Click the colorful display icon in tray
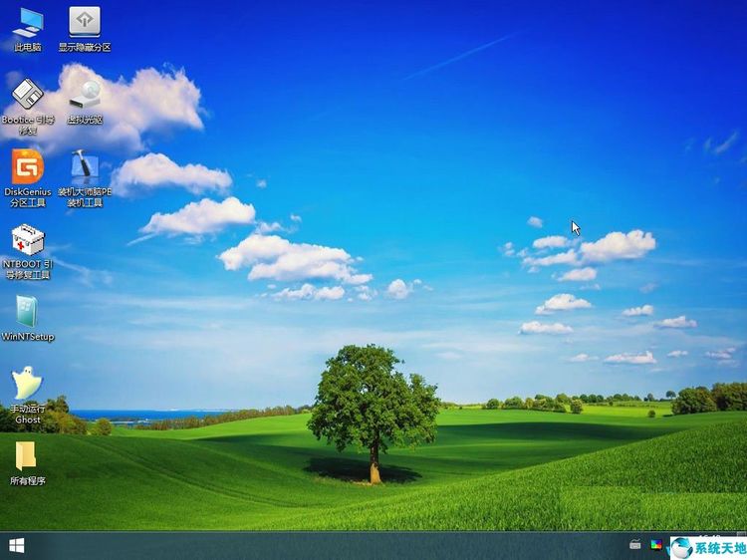Viewport: 747px width, 560px height. click(656, 545)
